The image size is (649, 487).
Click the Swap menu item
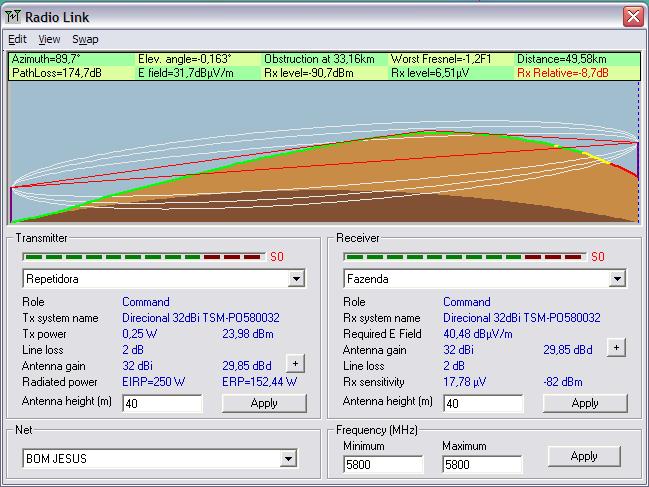click(85, 40)
